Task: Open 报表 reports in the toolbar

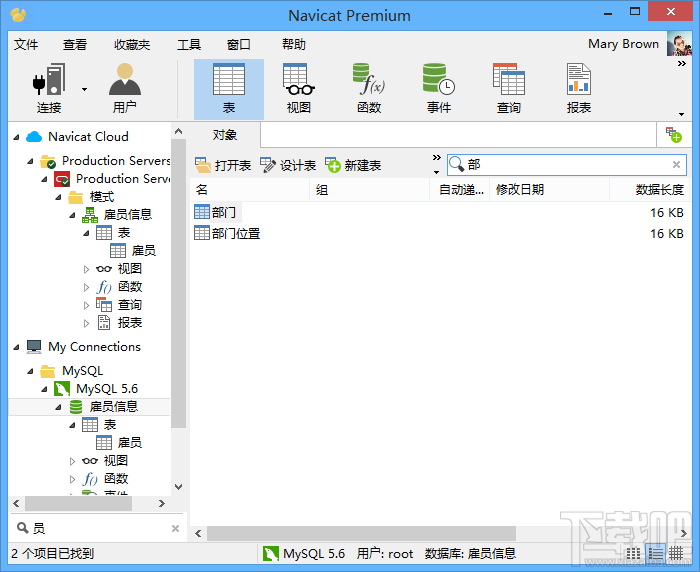Action: pos(579,88)
